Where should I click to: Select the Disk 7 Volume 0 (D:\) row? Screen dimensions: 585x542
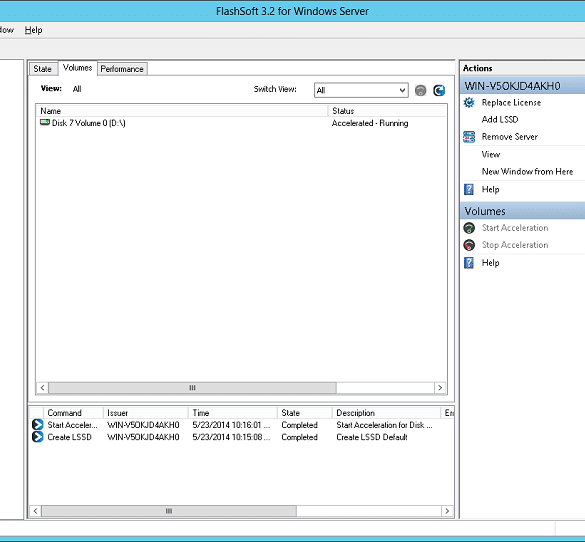[x=241, y=123]
